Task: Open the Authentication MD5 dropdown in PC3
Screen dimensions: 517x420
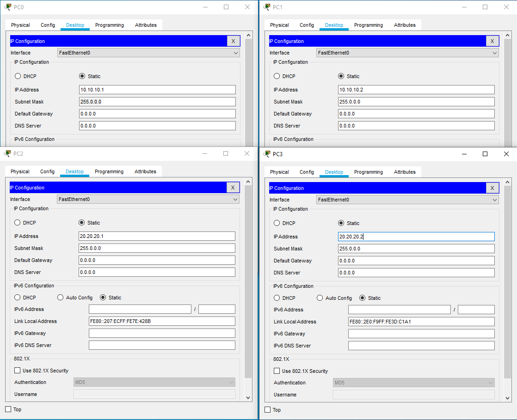Action: (414, 383)
